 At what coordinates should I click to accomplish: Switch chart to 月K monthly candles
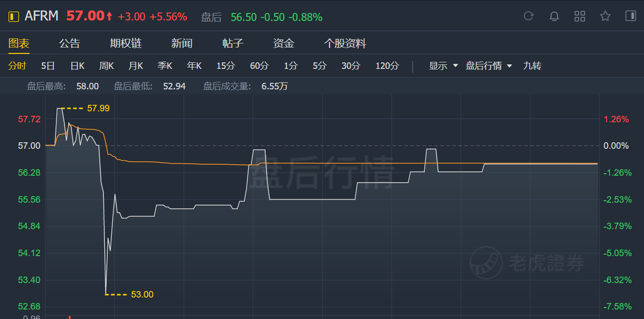(x=135, y=66)
